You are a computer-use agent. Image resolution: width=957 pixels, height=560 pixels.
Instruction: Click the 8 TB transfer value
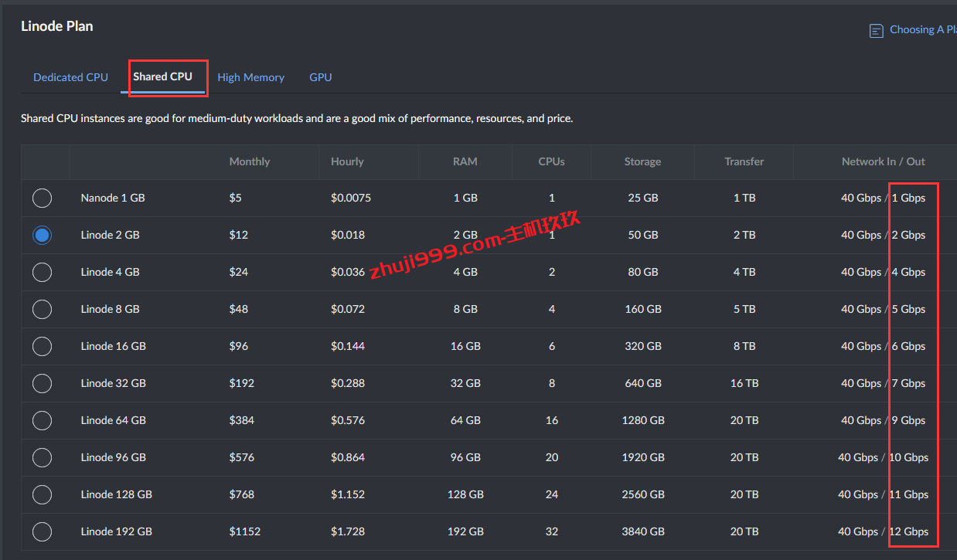[x=744, y=346]
